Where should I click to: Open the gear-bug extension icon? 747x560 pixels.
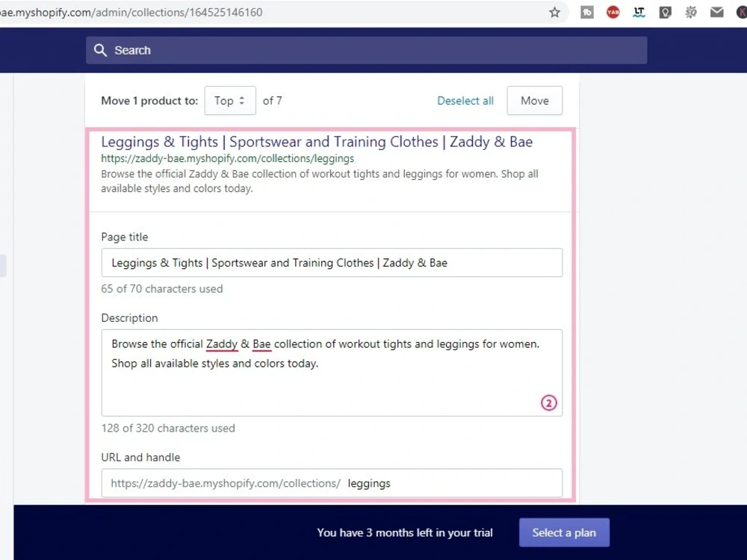tap(691, 13)
